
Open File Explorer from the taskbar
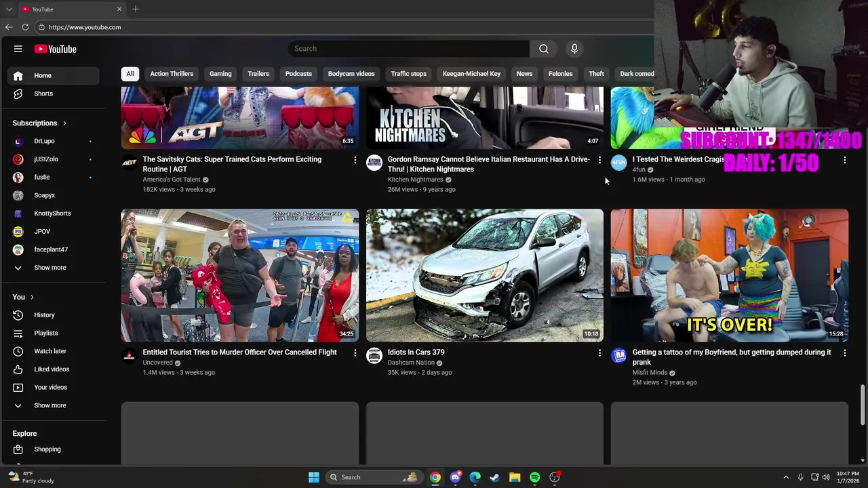pyautogui.click(x=515, y=477)
